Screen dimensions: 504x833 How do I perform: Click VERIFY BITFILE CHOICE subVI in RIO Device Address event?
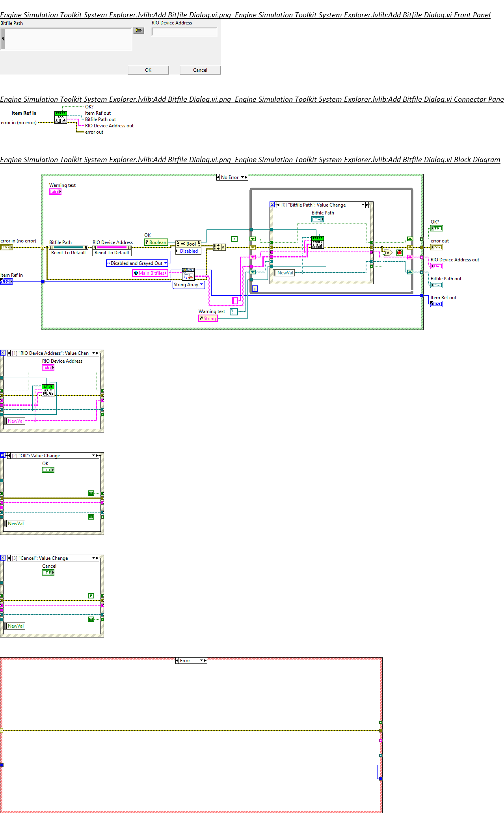click(48, 391)
